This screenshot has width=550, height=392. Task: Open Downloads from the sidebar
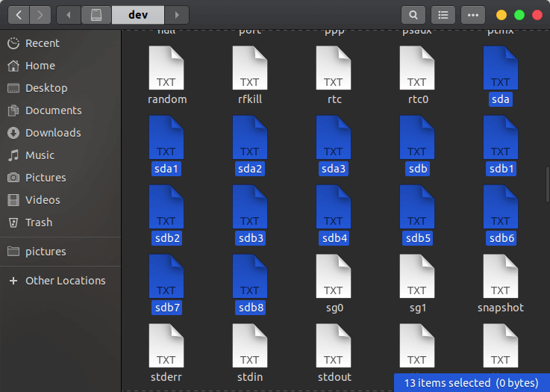(52, 133)
